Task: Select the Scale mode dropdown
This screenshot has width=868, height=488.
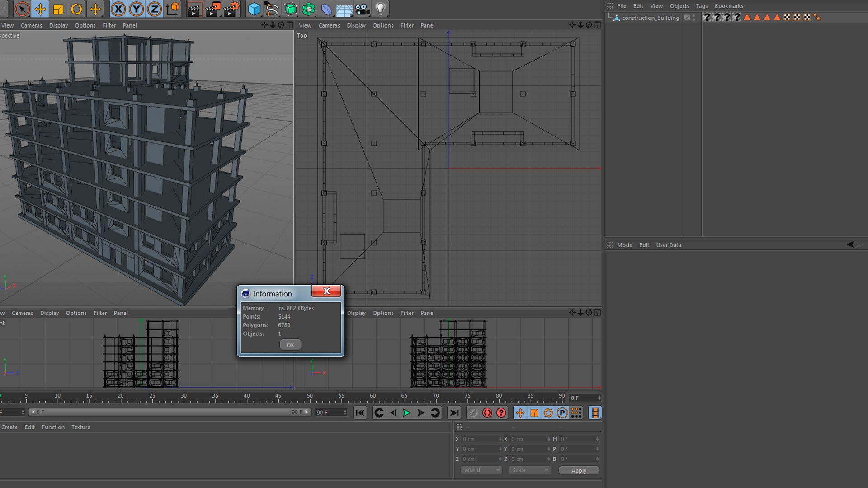Action: point(528,470)
